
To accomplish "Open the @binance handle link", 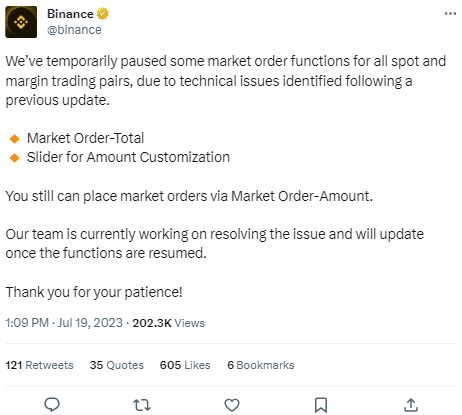I will click(x=74, y=30).
